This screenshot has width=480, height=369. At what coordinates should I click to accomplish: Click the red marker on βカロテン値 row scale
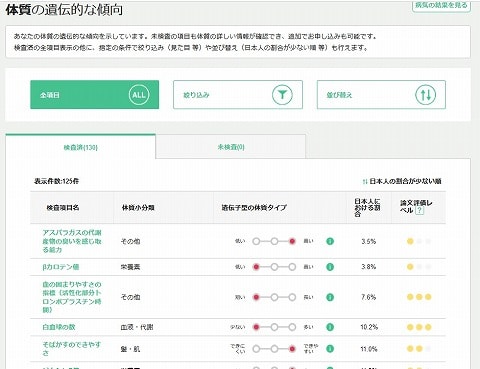[x=256, y=267]
